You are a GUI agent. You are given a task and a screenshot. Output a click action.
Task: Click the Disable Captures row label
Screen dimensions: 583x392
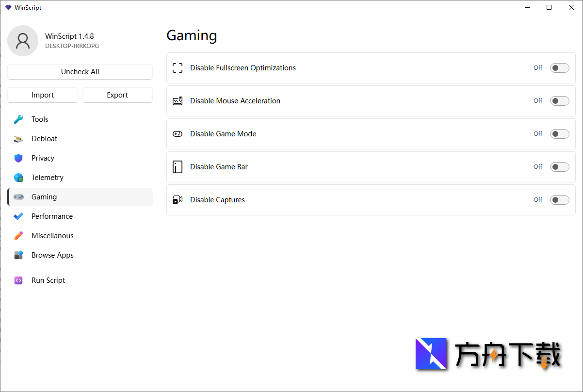click(217, 200)
